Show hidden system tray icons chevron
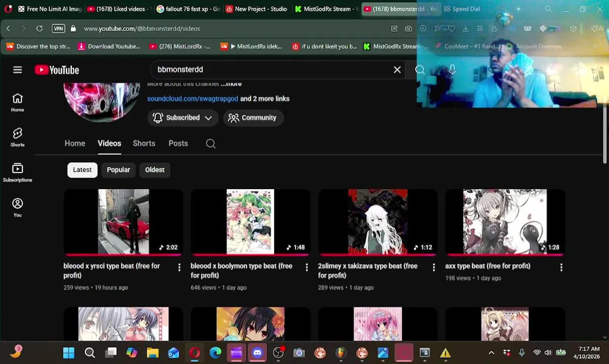Viewport: 609px width, 364px height. [491, 352]
